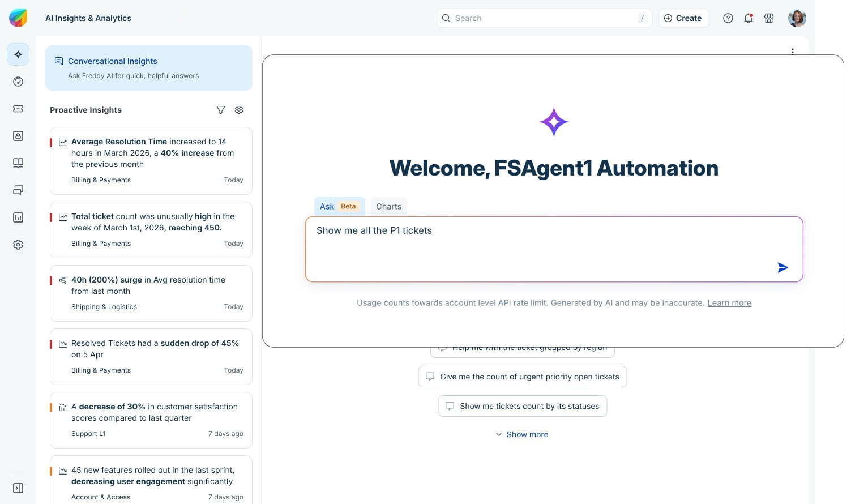Open the 45 new features insight card
This screenshot has height=504, width=851.
click(151, 480)
